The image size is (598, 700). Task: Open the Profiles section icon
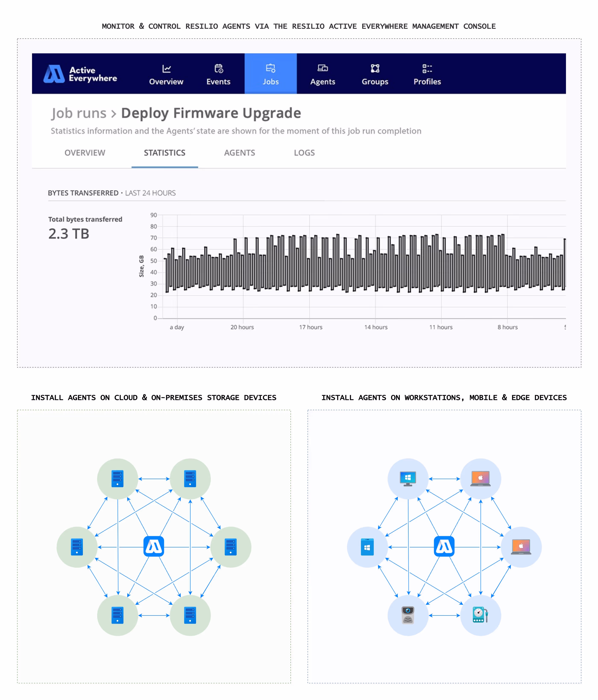click(x=427, y=68)
